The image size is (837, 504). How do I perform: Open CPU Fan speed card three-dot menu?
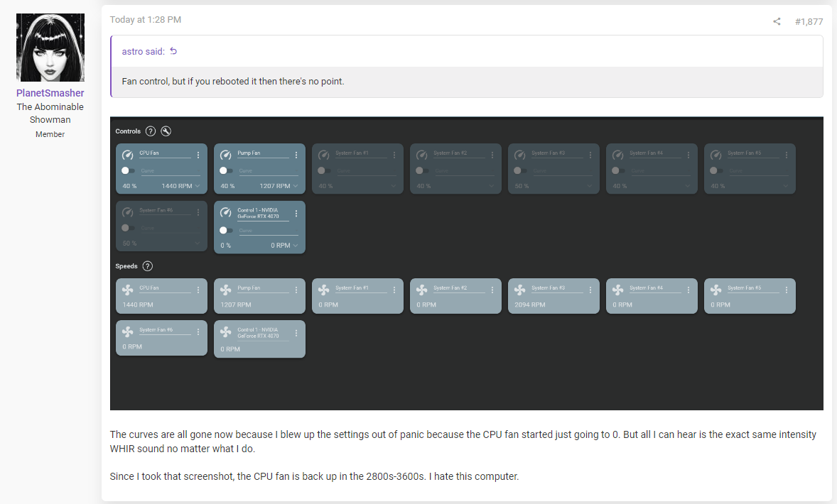pyautogui.click(x=198, y=290)
